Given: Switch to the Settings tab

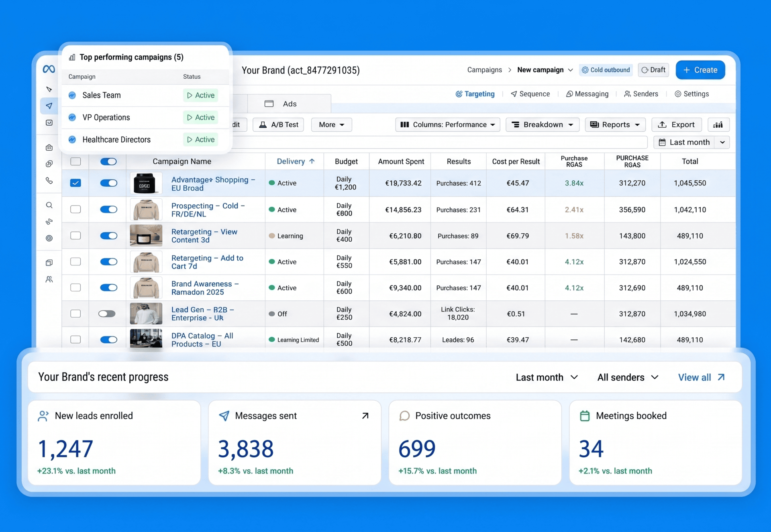Looking at the screenshot, I should tap(691, 94).
